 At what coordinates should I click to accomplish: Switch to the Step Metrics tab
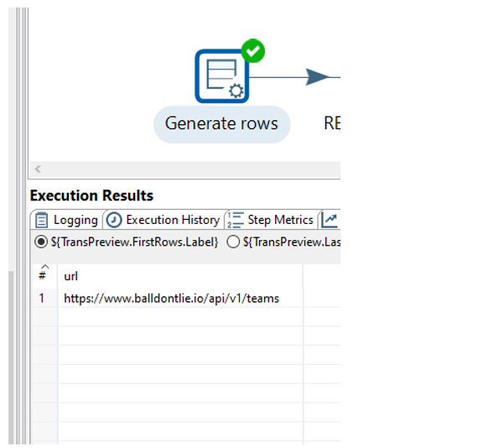272,220
